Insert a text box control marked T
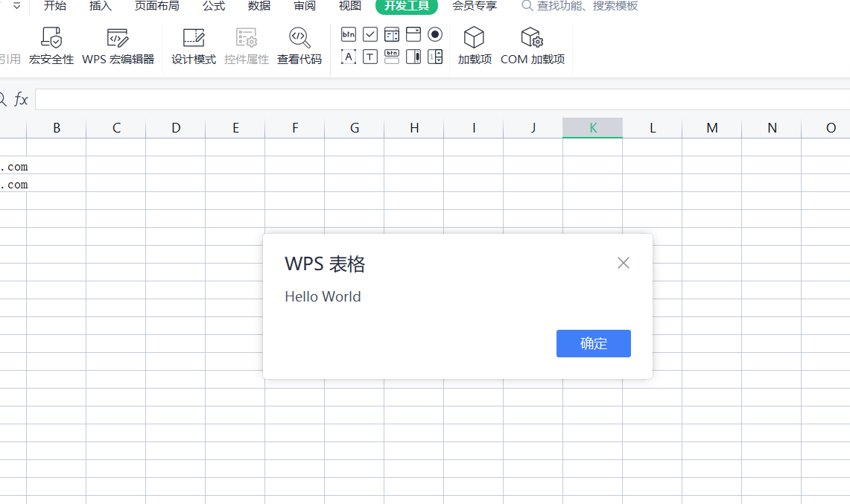Viewport: 850px width, 504px height. click(370, 57)
